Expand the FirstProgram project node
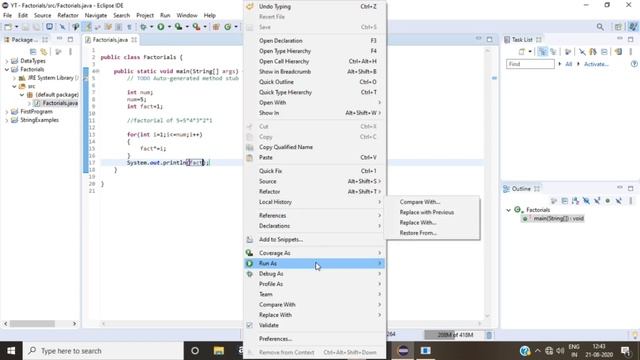This screenshot has height=360, width=640. point(7,111)
